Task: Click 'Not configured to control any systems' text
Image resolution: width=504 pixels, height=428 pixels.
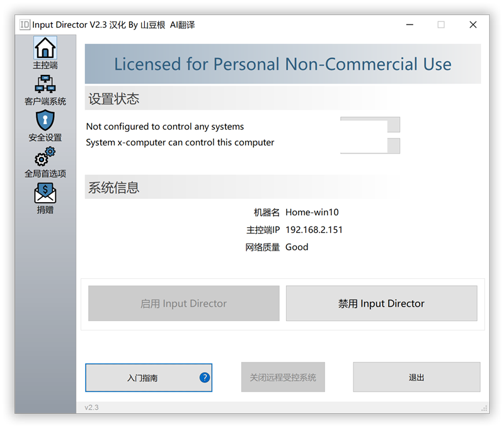Action: click(165, 127)
